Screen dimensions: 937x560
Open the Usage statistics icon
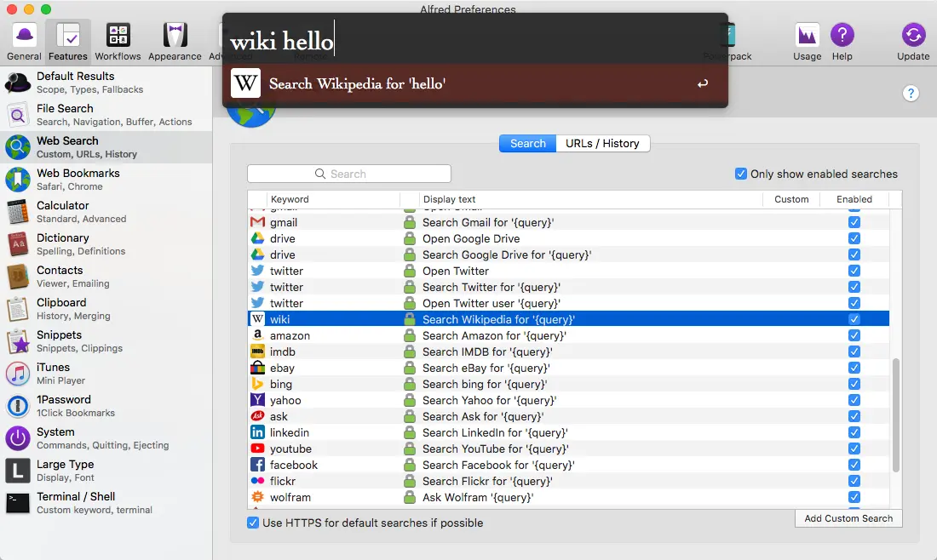808,41
